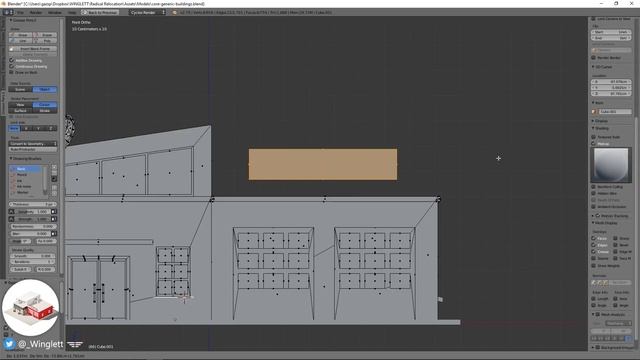Image resolution: width=640 pixels, height=360 pixels.
Task: Click the building thumbnail avatar
Action: [31, 307]
